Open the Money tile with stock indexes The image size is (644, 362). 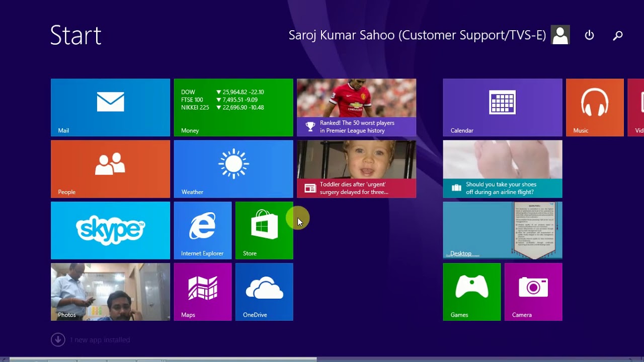tap(233, 107)
